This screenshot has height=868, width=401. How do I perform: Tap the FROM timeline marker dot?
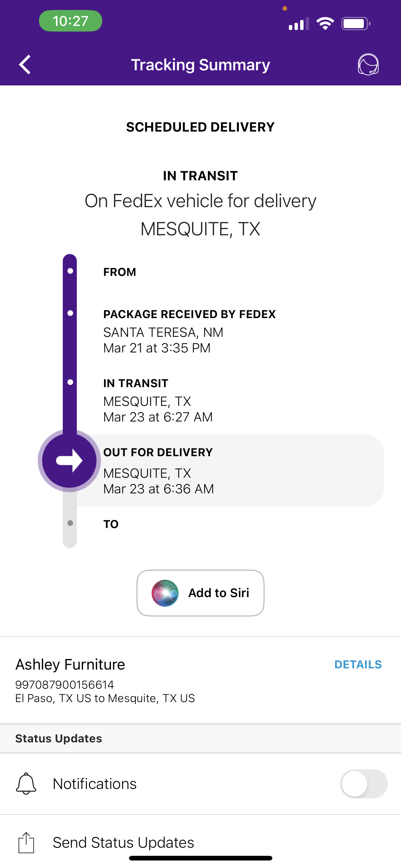tap(70, 271)
